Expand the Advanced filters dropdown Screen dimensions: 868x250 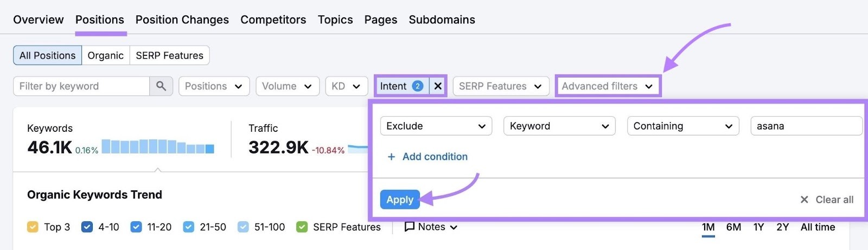coord(608,86)
